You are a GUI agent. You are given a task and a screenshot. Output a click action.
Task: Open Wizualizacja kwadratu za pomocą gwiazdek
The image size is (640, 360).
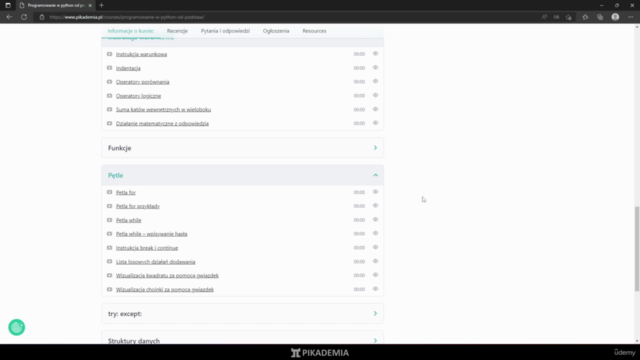click(x=167, y=276)
